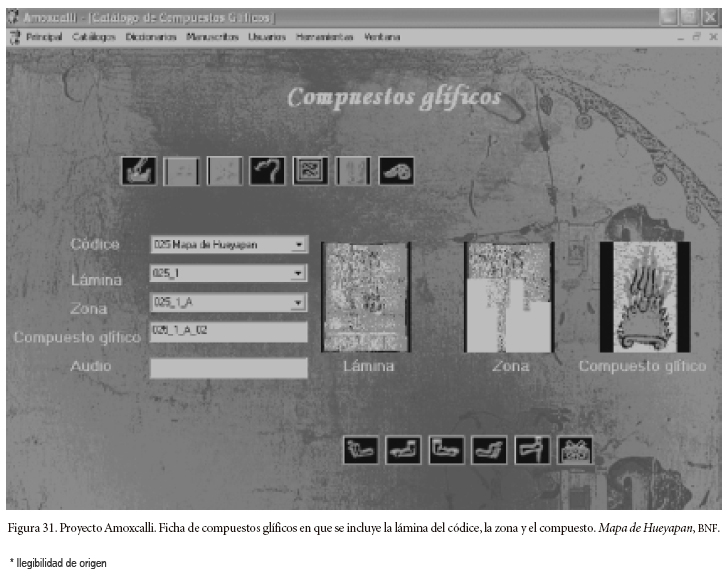The image size is (727, 581).
Task: Click the shell glyph icon ending the top toolbar
Action: pos(395,170)
